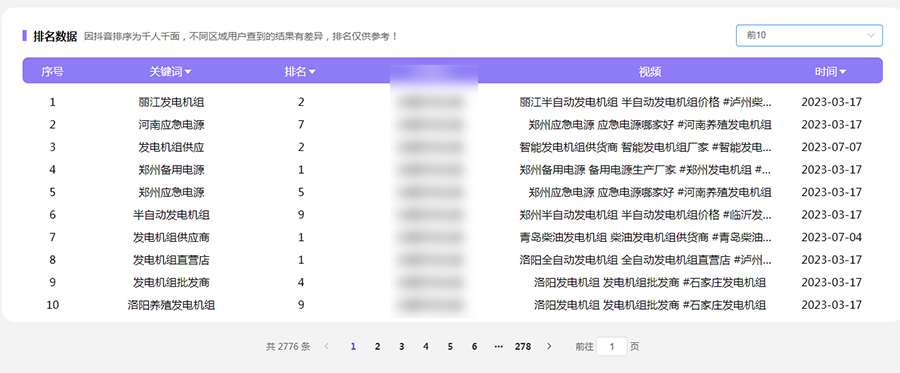Open video 郑州半自动发电机组 半自动发电机组价格

(646, 215)
